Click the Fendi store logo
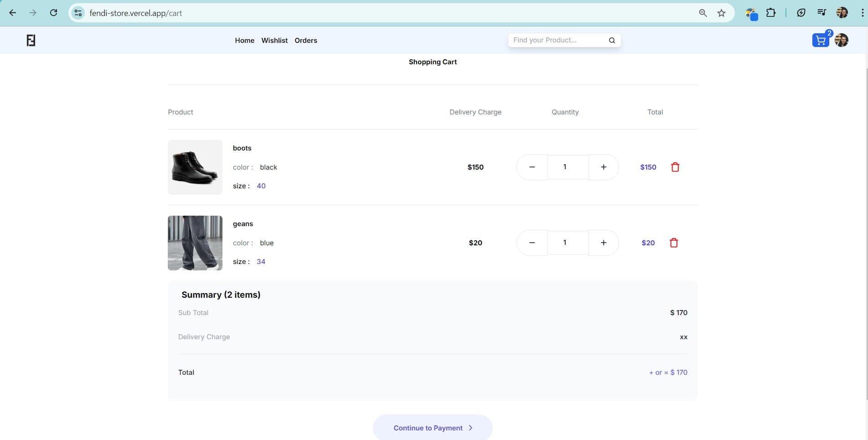The height and width of the screenshot is (440, 868). click(31, 41)
